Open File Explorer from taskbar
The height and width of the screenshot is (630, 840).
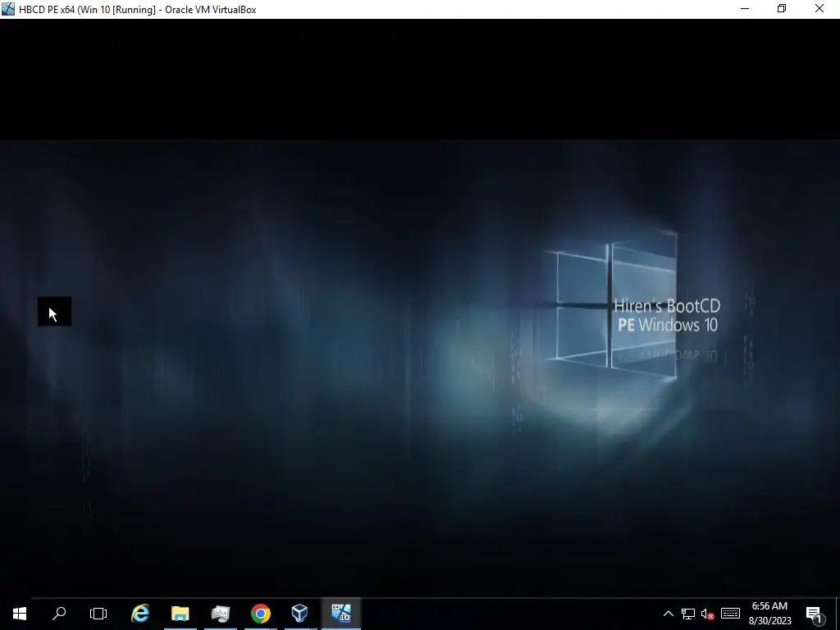pyautogui.click(x=180, y=614)
